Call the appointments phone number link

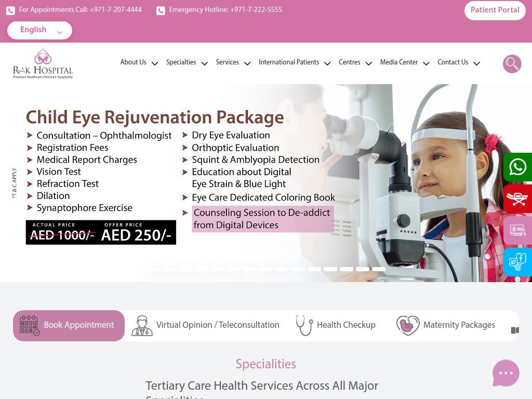[x=81, y=10]
